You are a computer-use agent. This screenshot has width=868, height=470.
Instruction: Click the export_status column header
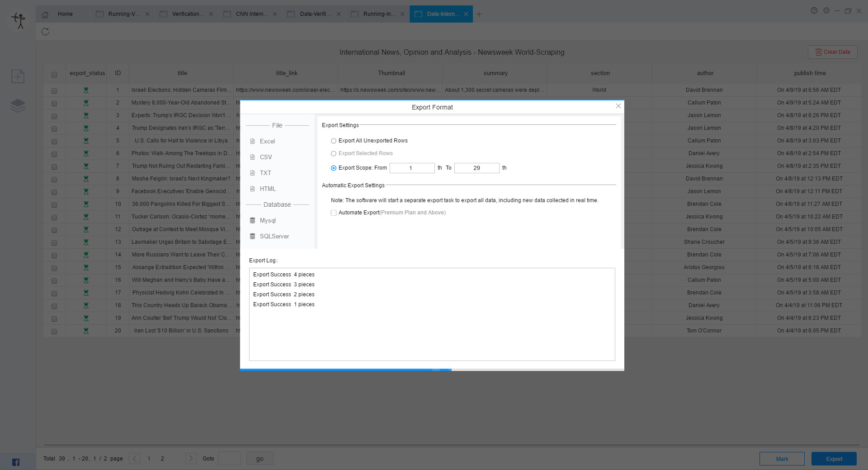click(x=87, y=73)
